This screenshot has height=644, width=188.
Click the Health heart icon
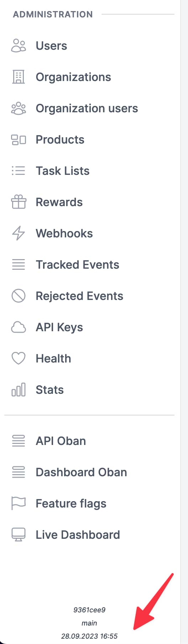tap(19, 359)
